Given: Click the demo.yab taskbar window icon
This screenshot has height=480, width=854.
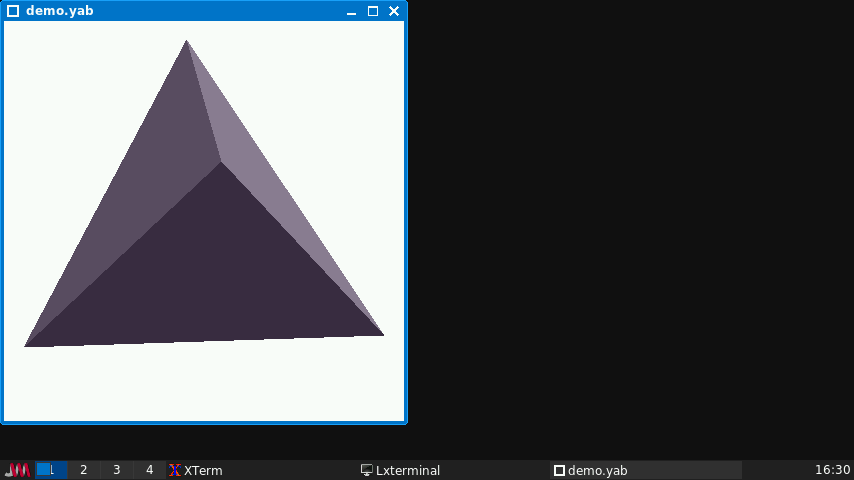Looking at the screenshot, I should [560, 470].
